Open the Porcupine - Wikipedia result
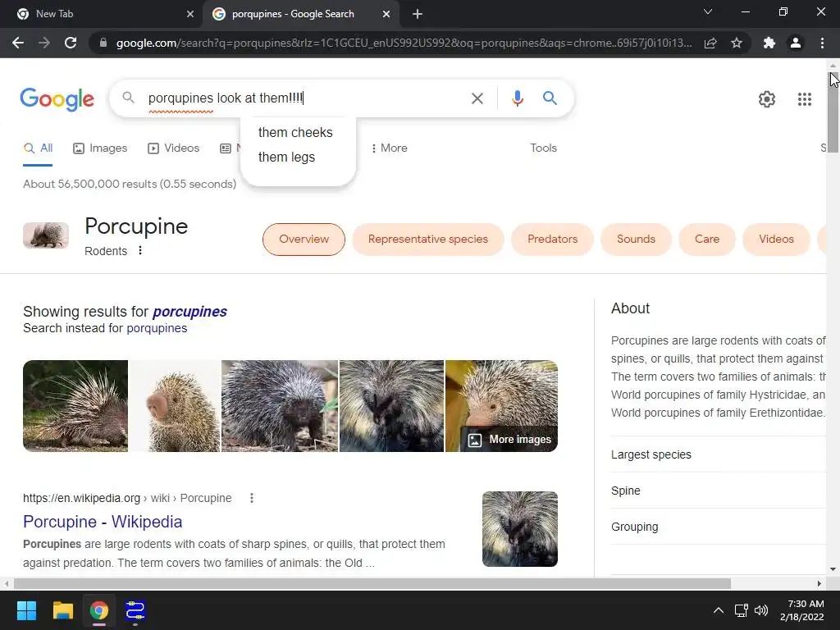This screenshot has height=630, width=840. click(103, 521)
